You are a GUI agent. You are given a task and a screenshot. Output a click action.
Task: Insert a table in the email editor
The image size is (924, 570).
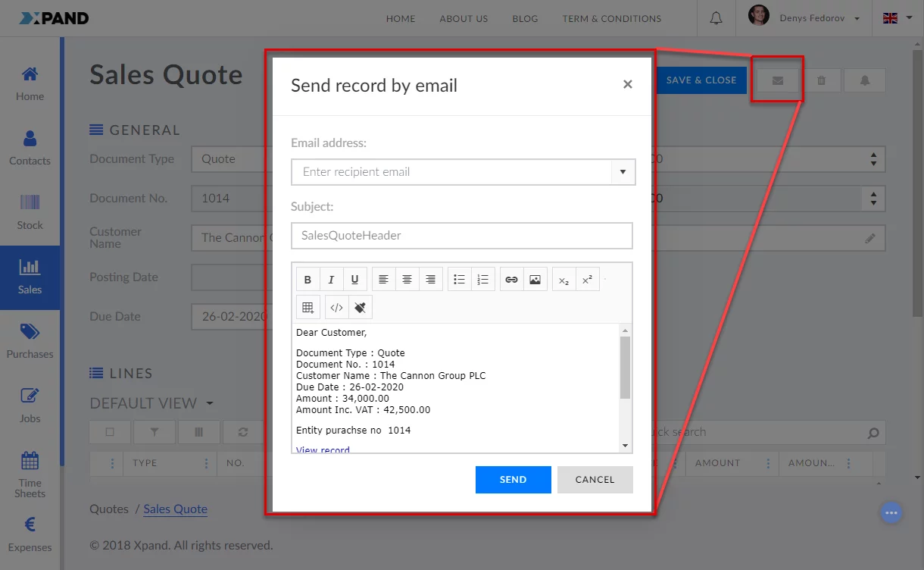click(307, 307)
